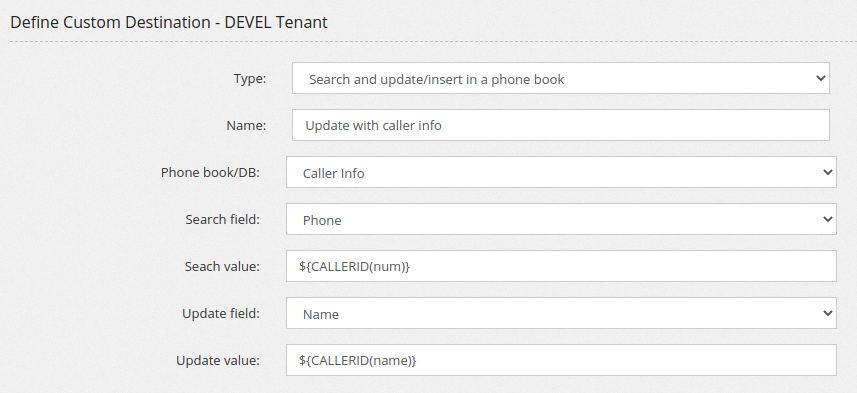Click the 'Update field:' label

[x=221, y=314]
